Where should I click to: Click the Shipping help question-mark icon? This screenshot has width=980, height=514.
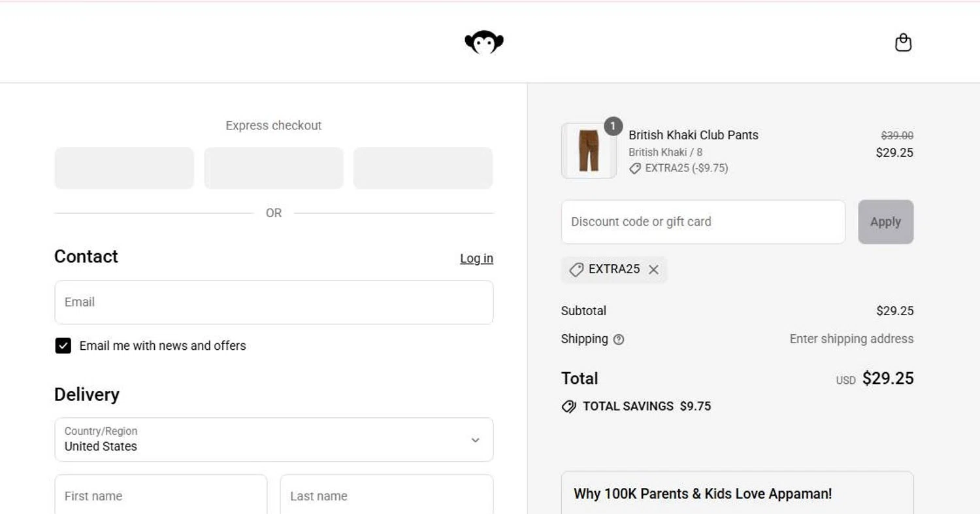[x=619, y=339]
